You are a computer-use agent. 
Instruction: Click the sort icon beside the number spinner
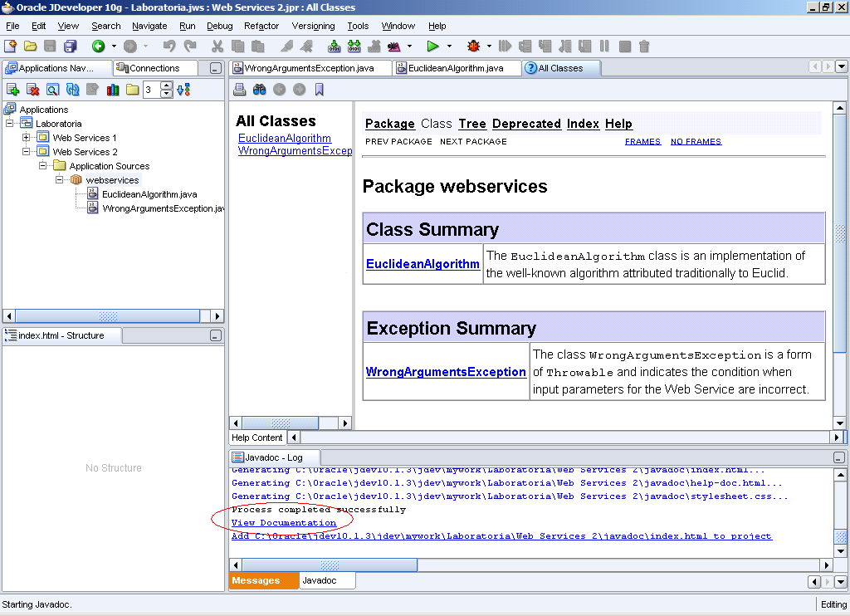pos(183,90)
